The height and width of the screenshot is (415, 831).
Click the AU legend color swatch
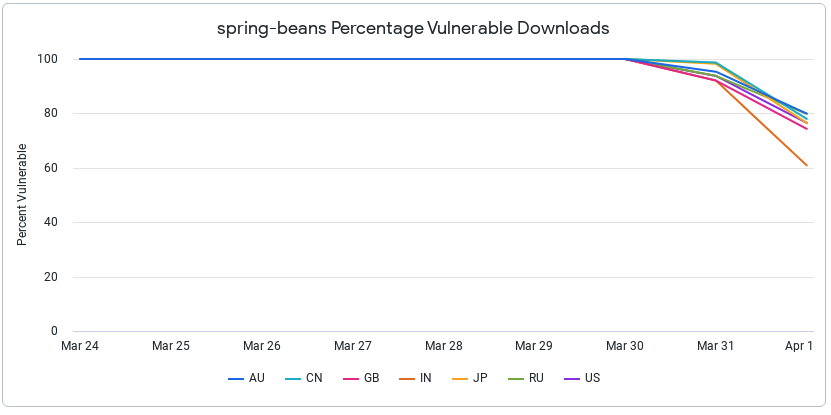pos(236,379)
